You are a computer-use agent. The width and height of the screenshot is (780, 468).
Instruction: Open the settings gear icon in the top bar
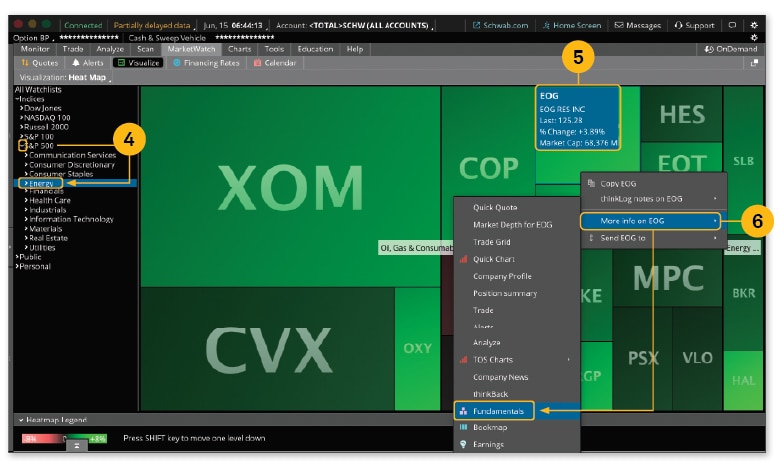pyautogui.click(x=754, y=25)
